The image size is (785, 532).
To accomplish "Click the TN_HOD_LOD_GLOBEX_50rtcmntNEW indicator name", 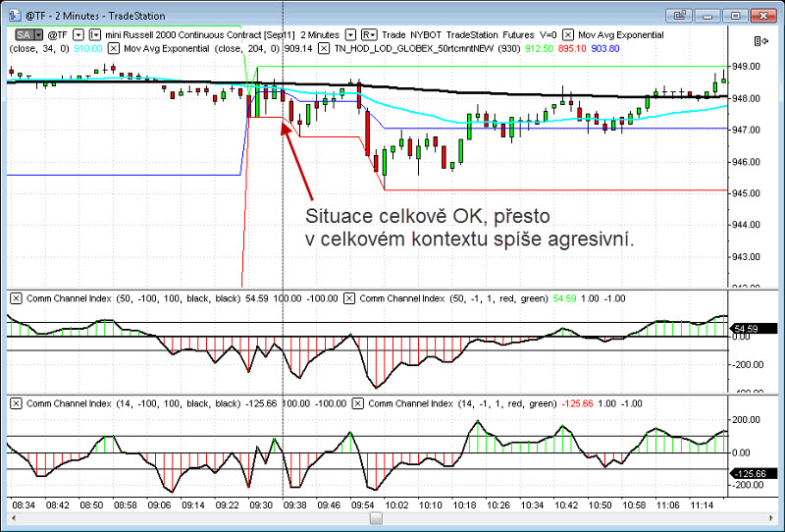I will point(414,49).
